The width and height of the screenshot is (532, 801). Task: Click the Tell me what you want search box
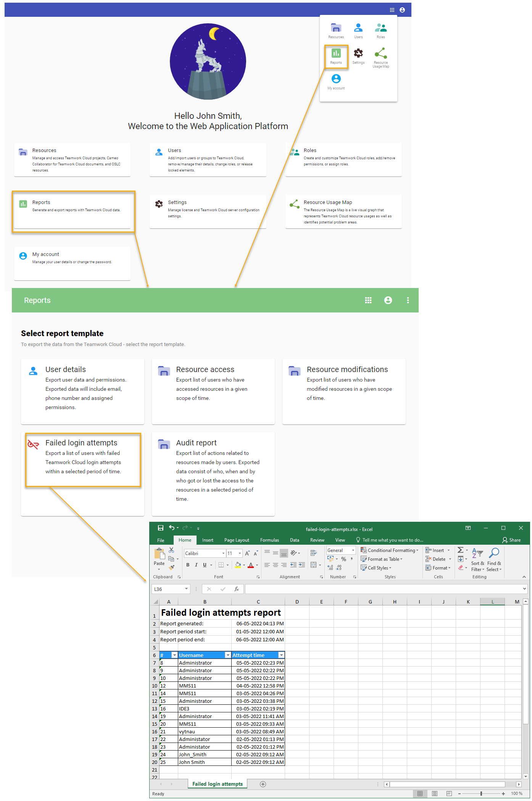[x=389, y=540]
